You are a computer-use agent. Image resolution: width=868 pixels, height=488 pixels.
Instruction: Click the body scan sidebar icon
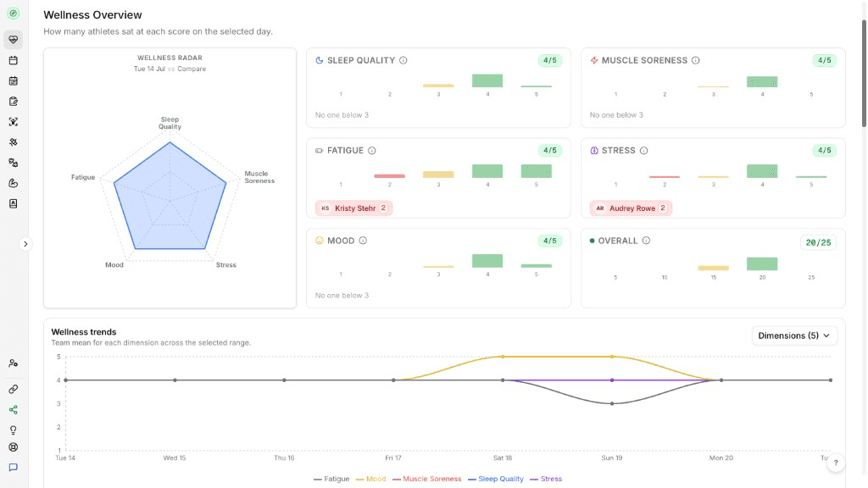click(14, 122)
